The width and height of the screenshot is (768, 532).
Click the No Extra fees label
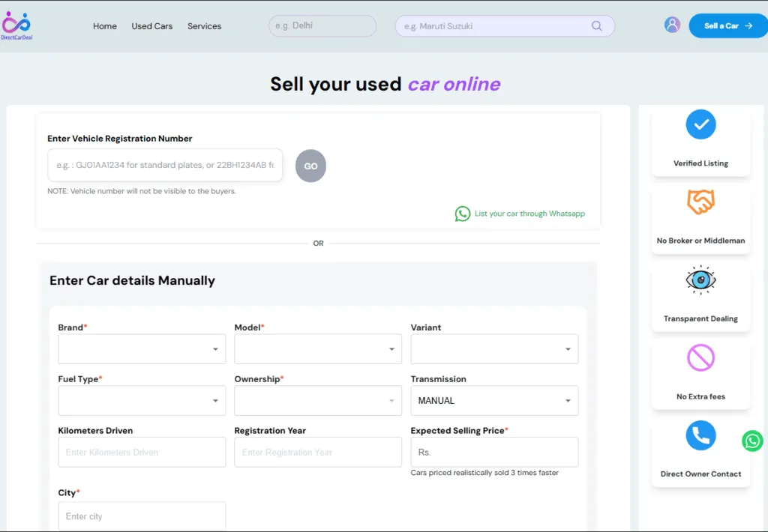point(700,396)
